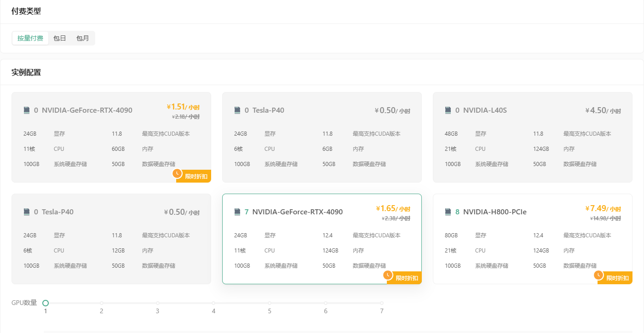The image size is (644, 333).
Task: Click the 48GB 显存 value on L40S card
Action: 451,134
